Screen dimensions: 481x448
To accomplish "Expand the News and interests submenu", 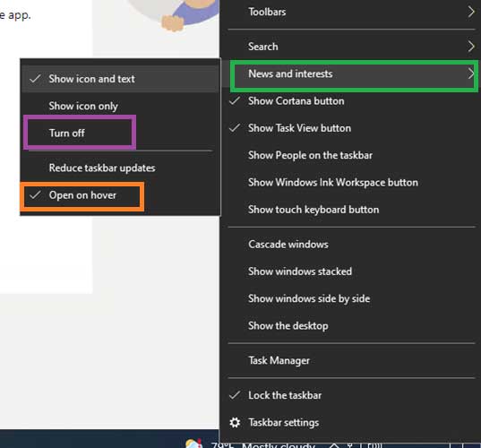I will (354, 74).
